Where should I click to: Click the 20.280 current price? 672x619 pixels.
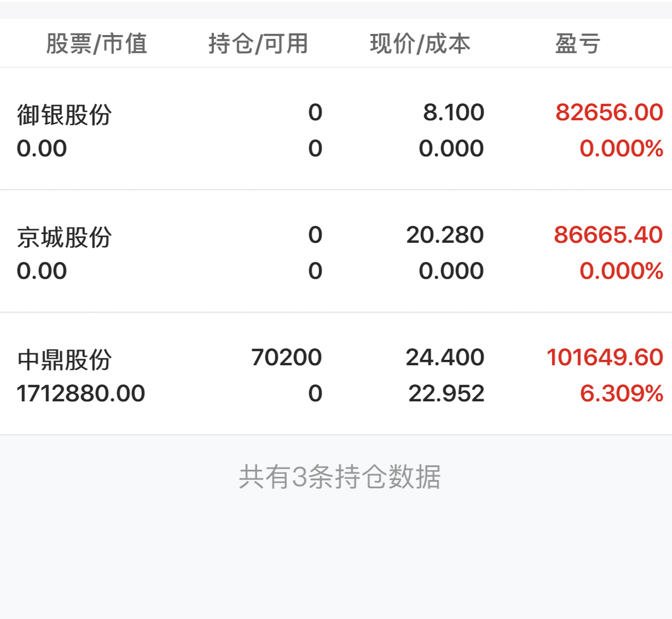point(445,235)
